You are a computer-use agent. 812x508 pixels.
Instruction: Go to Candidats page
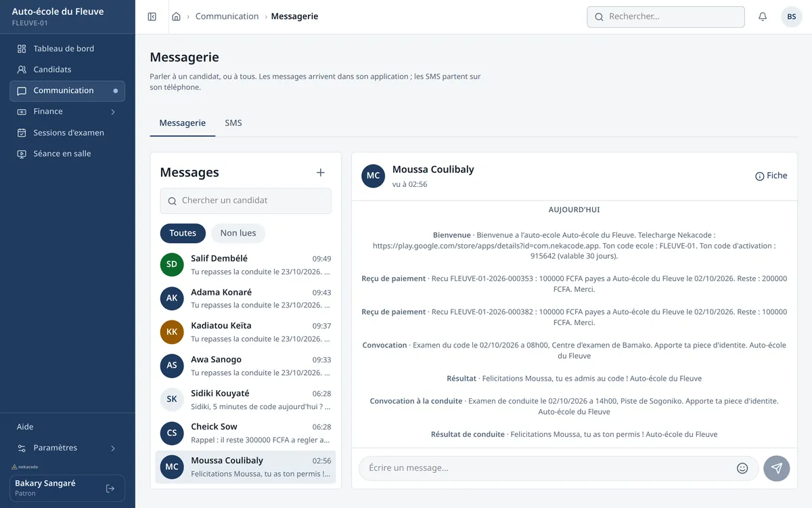[x=68, y=70]
